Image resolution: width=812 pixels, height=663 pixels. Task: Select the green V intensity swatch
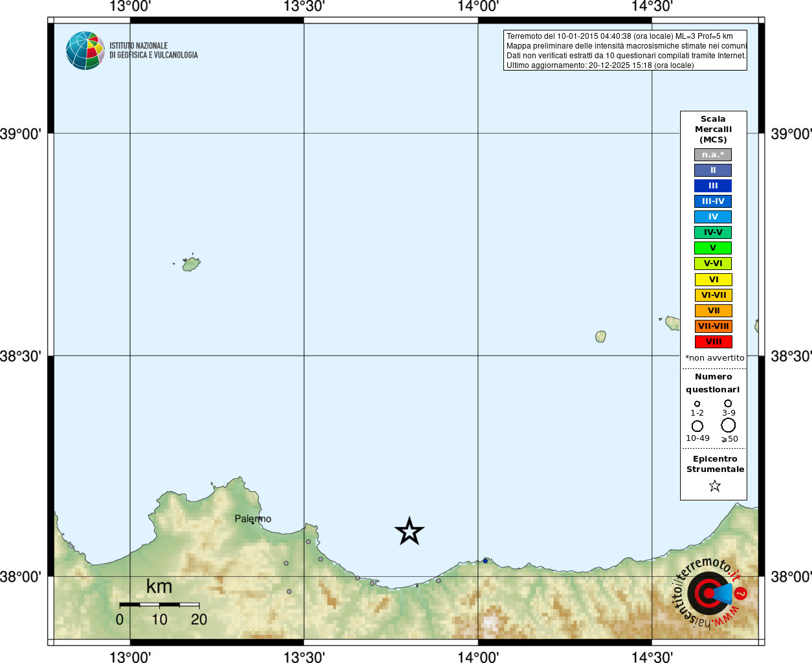coord(713,248)
